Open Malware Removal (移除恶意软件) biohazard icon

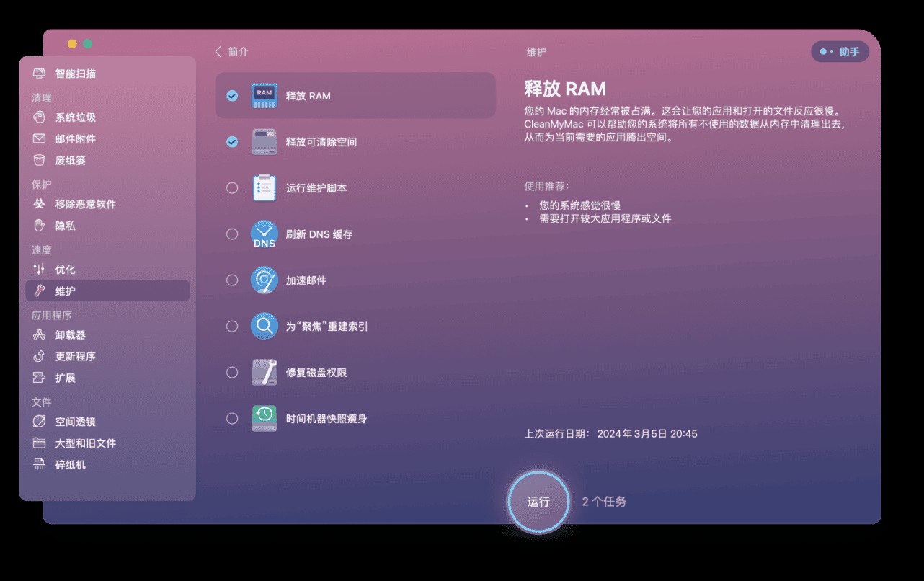pyautogui.click(x=40, y=204)
